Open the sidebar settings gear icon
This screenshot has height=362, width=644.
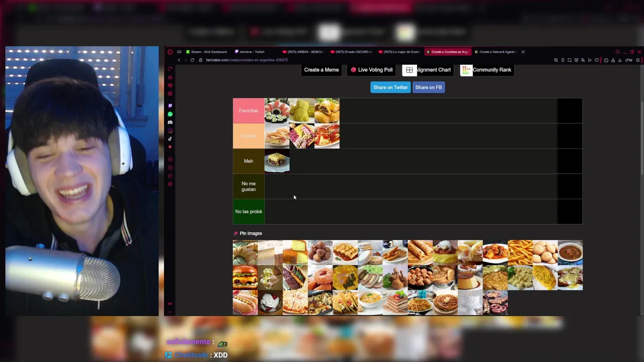point(170,184)
